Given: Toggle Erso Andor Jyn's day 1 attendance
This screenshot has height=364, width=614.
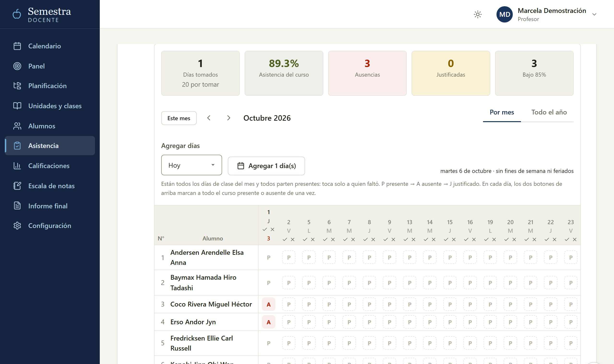Looking at the screenshot, I should (268, 322).
